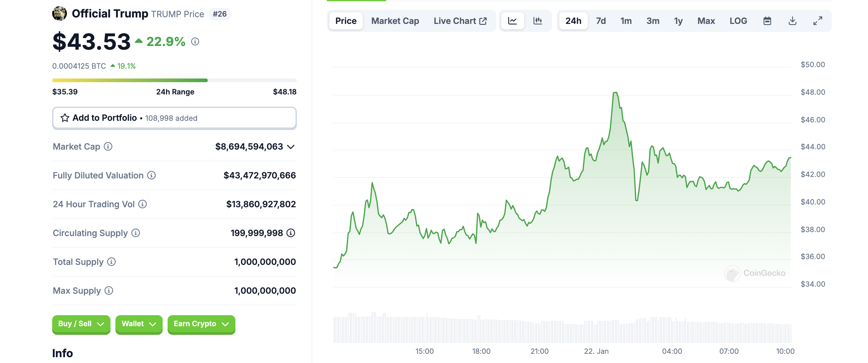Toggle LOG scale on chart

coord(738,21)
